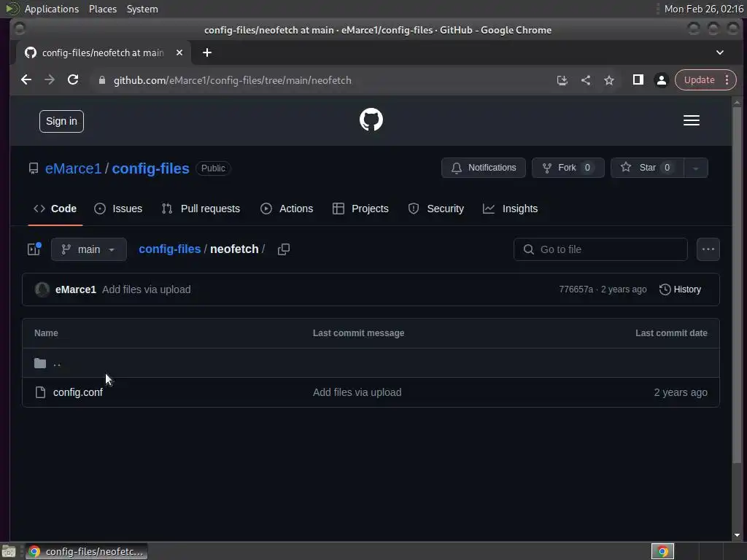Fork the repository
The height and width of the screenshot is (560, 747).
click(x=568, y=168)
